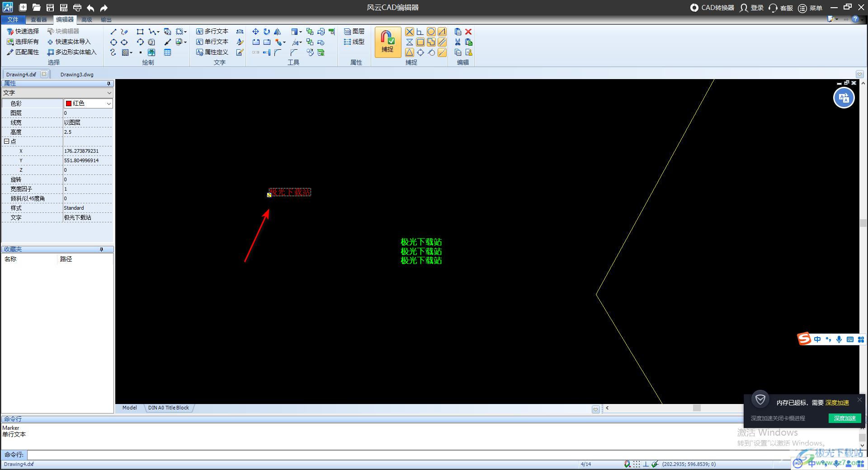Expand the polyline tool dropdown arrow
The image size is (868, 470).
tap(158, 32)
